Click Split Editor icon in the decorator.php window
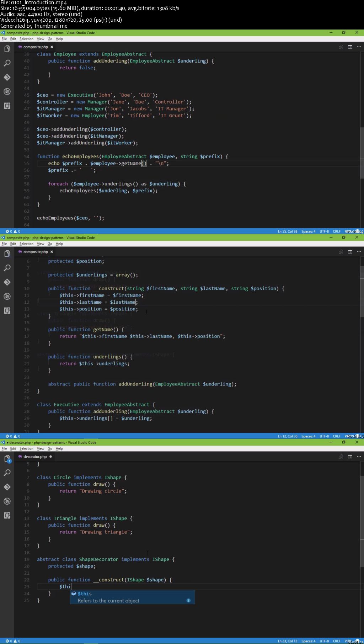This screenshot has width=364, height=644. tap(350, 457)
